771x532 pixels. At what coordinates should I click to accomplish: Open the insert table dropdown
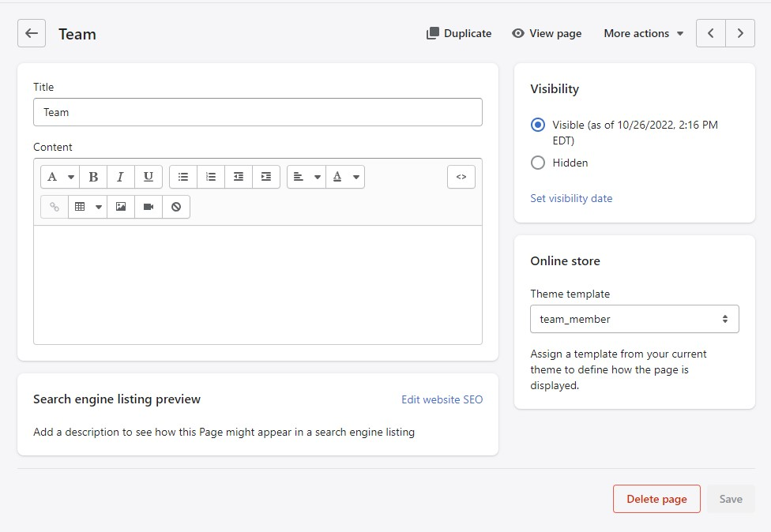tap(88, 207)
